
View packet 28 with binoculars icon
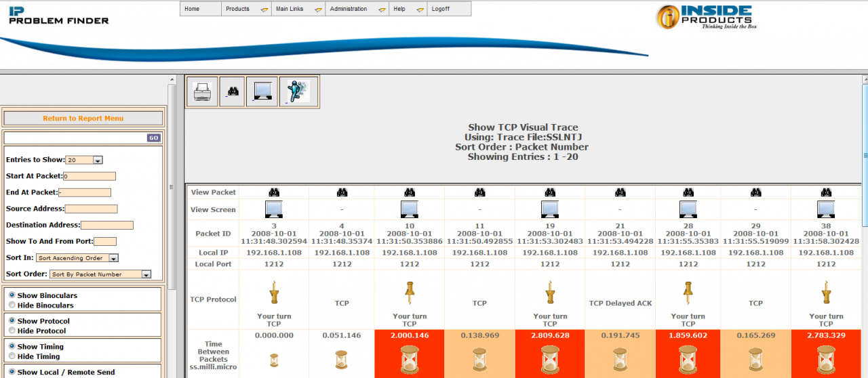coord(688,192)
